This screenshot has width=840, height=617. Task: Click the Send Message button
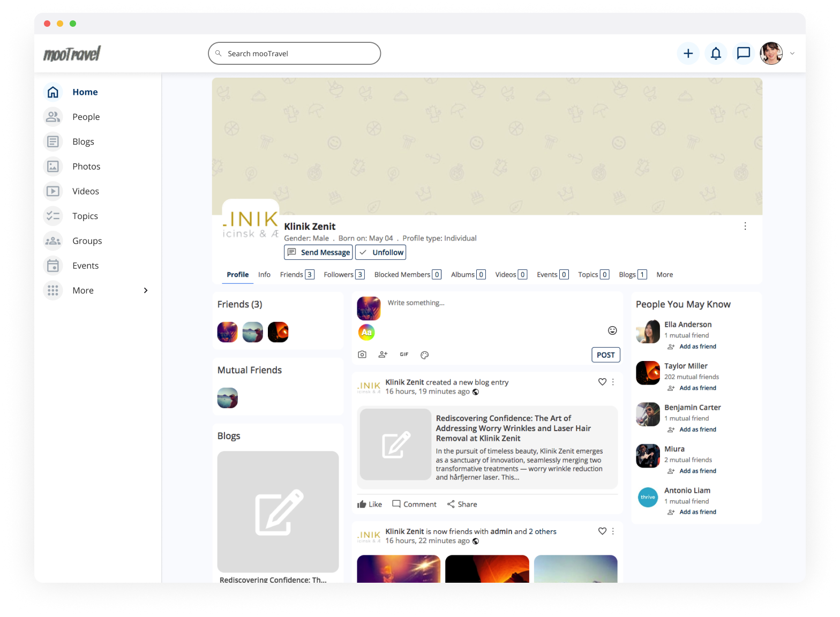318,252
